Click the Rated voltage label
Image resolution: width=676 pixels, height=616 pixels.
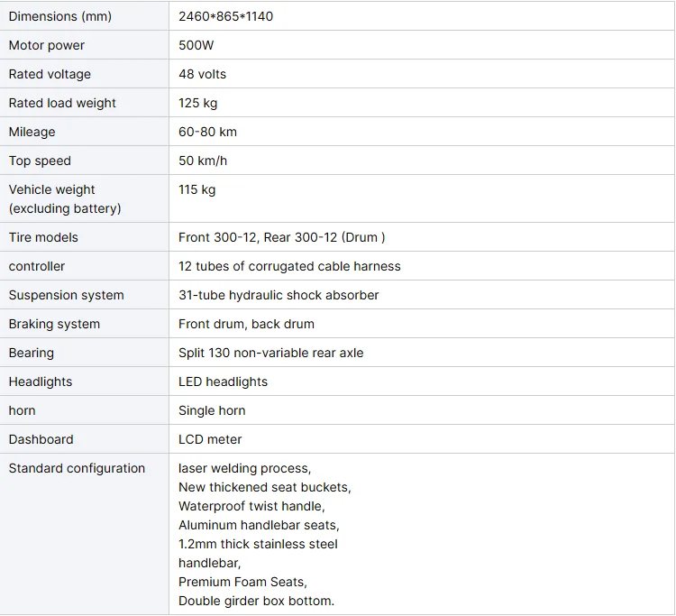tap(50, 74)
